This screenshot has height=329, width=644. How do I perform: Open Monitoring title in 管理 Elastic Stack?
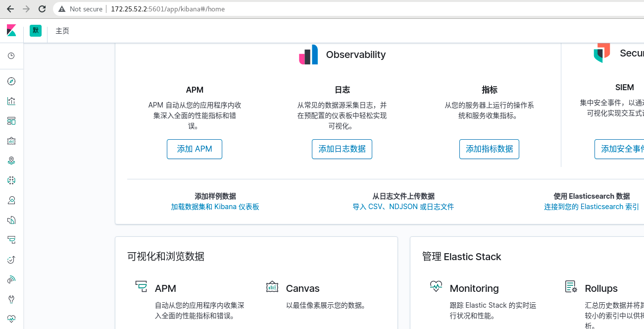click(x=474, y=288)
